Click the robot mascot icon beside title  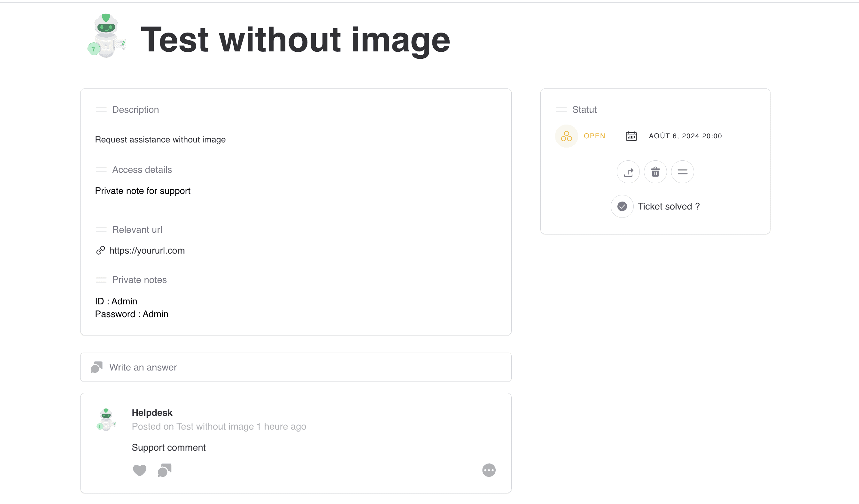pyautogui.click(x=106, y=36)
